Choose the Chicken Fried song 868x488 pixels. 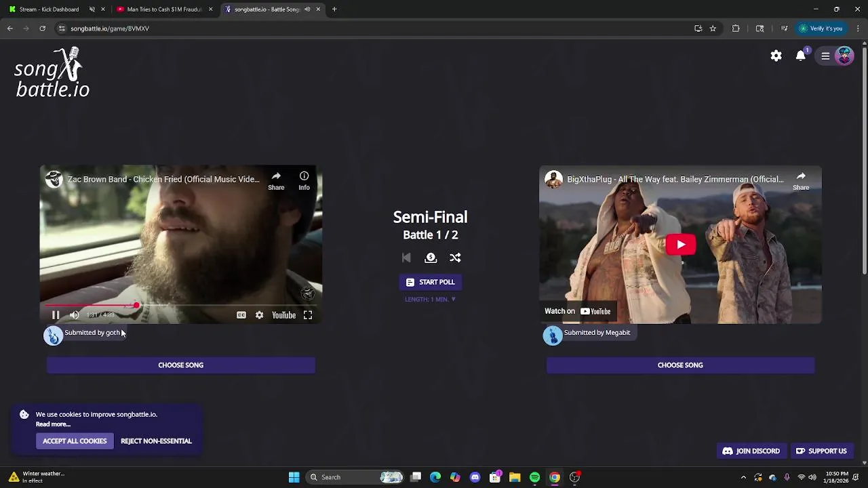point(180,365)
